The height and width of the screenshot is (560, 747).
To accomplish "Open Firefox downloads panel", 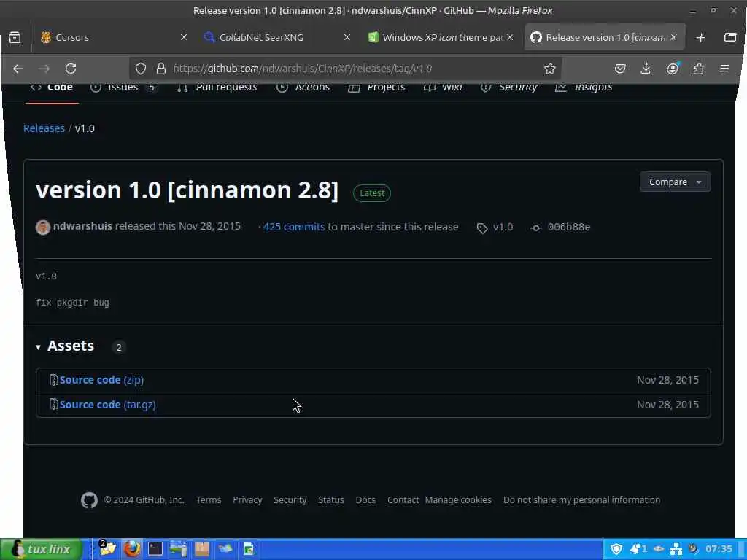I will [x=646, y=69].
